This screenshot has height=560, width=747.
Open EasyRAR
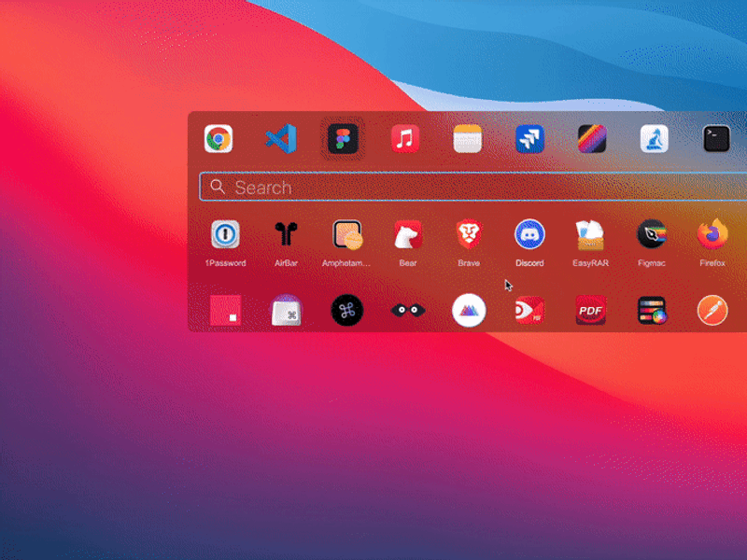(x=590, y=235)
